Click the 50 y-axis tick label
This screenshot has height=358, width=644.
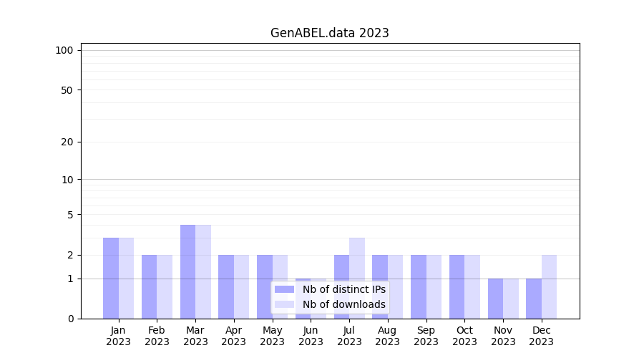67,90
